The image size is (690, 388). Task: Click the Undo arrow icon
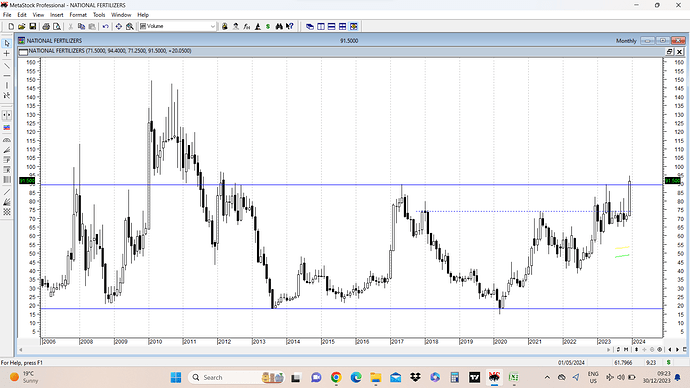tap(106, 26)
